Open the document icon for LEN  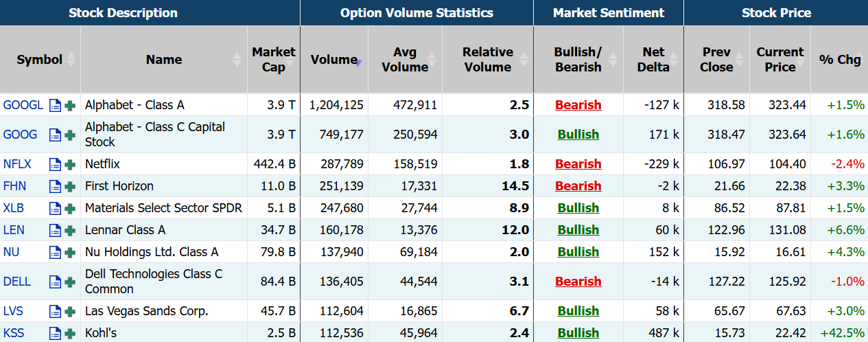(x=56, y=231)
